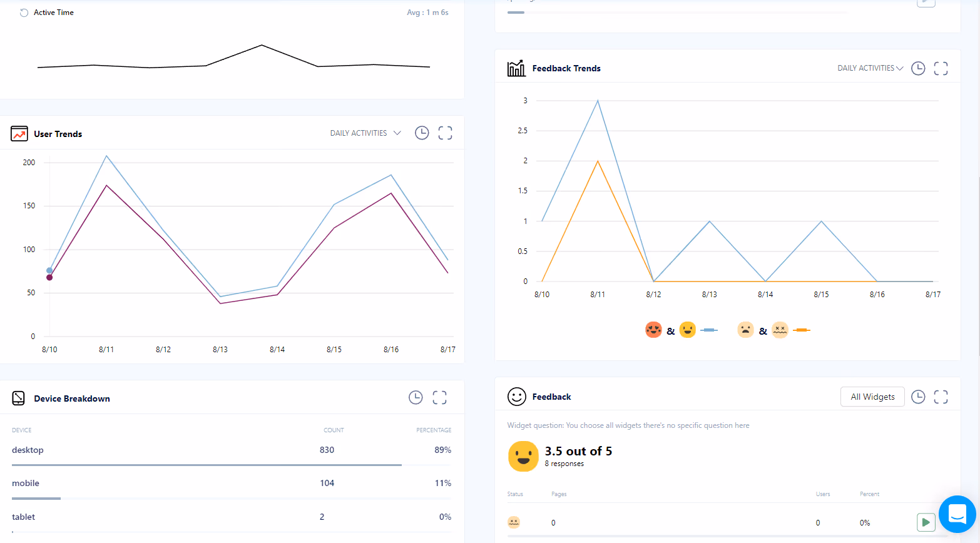Toggle the blue positive series legend marker

coord(709,330)
